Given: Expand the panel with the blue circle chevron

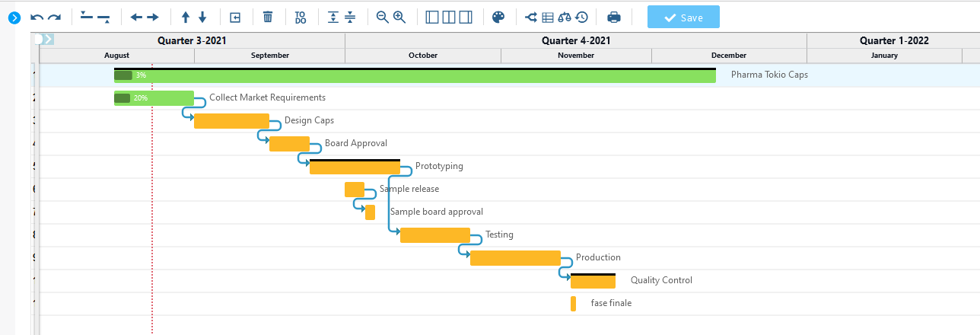Looking at the screenshot, I should (x=14, y=17).
